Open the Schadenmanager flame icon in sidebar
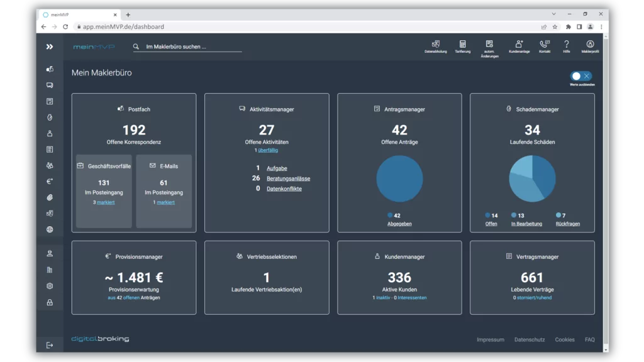This screenshot has width=644, height=362. (50, 118)
